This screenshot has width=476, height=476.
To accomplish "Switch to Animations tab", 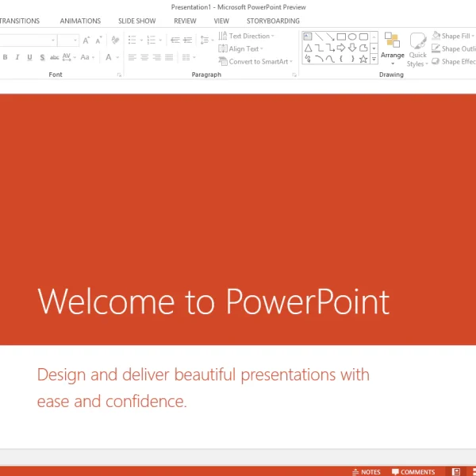I will click(80, 21).
